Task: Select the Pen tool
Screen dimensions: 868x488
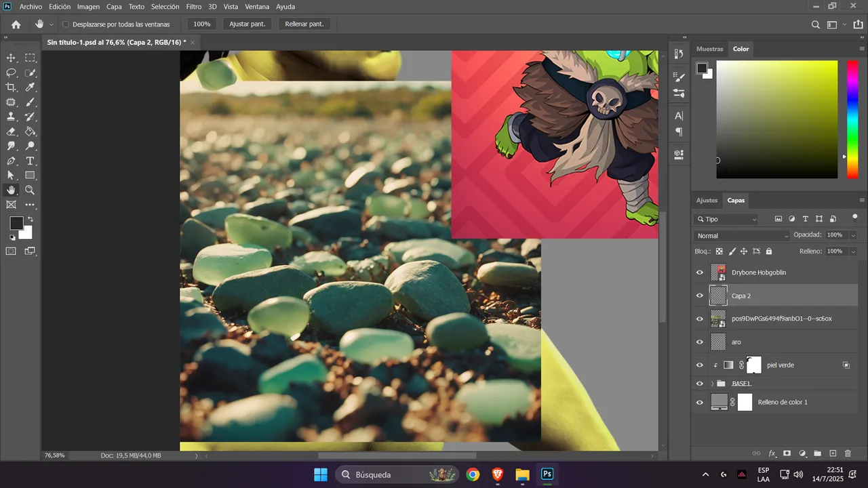Action: coord(11,161)
